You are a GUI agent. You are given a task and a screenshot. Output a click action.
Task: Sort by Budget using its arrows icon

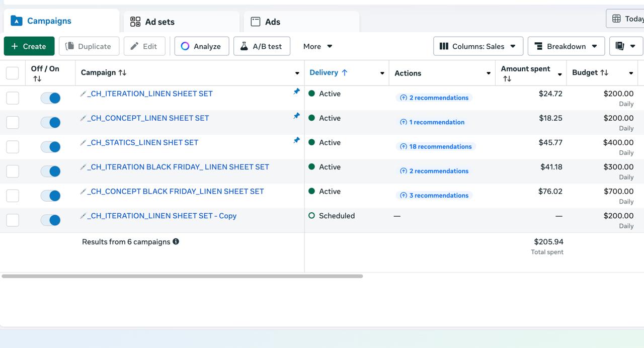point(604,72)
